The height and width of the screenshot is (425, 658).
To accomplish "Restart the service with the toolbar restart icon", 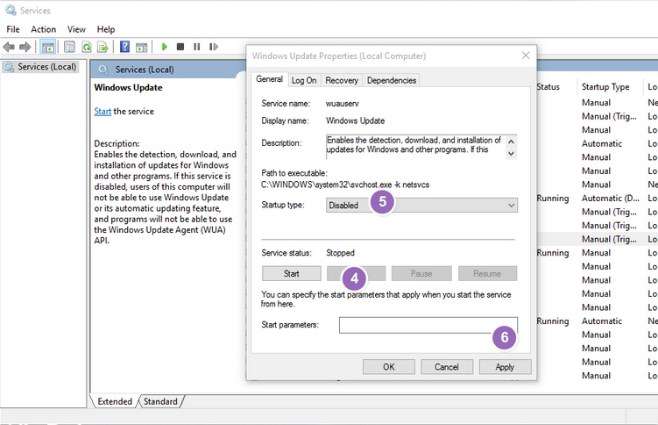I will [214, 47].
